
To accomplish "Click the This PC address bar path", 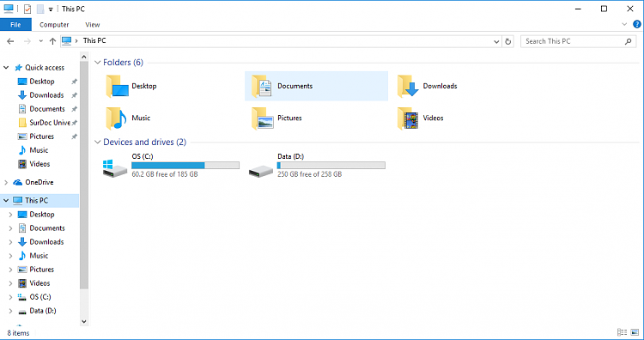I will (94, 40).
